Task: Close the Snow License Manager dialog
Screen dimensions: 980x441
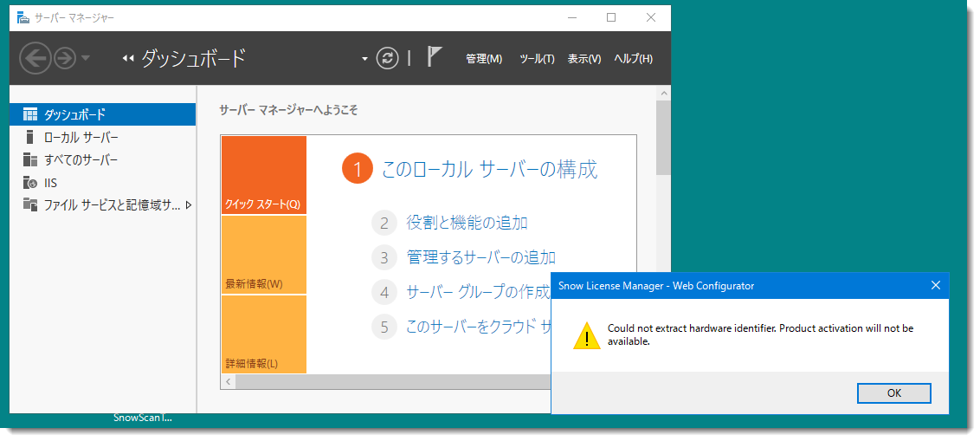Action: pyautogui.click(x=936, y=285)
